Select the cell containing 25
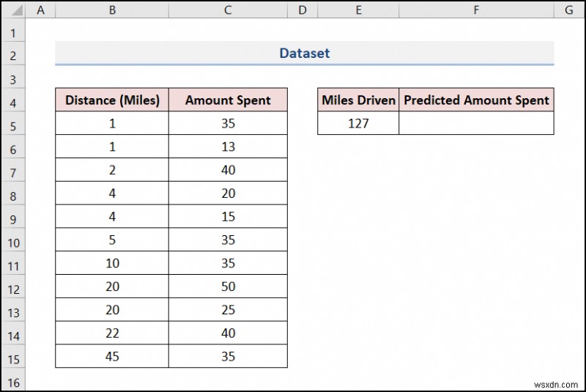 click(x=228, y=309)
